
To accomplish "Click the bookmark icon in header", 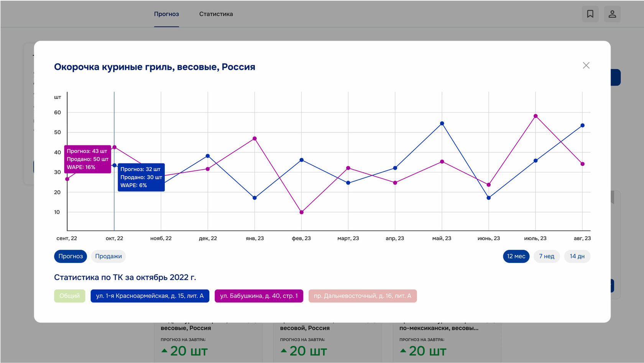I will 590,14.
